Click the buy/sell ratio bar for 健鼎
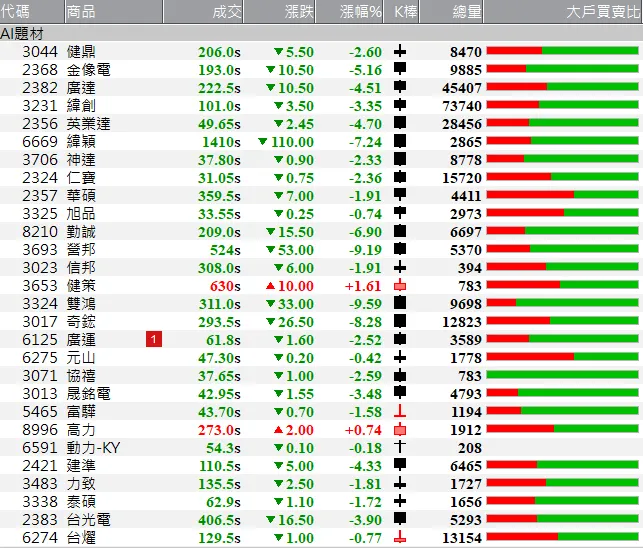Screen dimensions: 643x548 tap(562, 51)
